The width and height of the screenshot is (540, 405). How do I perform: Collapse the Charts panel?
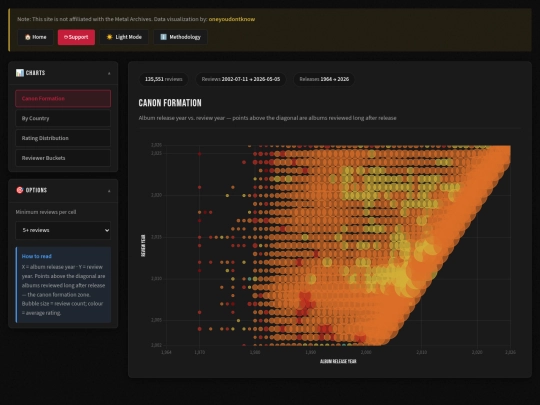point(109,73)
